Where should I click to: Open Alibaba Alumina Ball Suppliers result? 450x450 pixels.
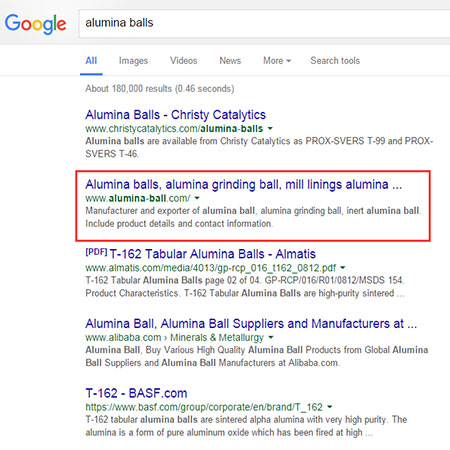[251, 324]
